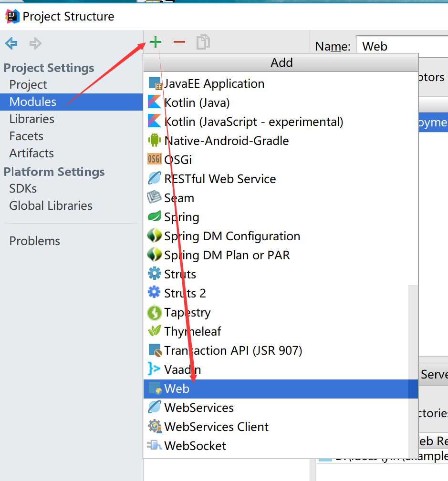Select Modules in Project Settings

click(71, 102)
